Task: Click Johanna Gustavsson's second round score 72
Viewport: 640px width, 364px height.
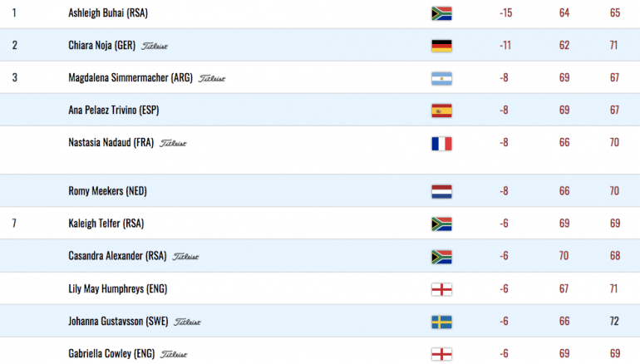Action: tap(615, 321)
